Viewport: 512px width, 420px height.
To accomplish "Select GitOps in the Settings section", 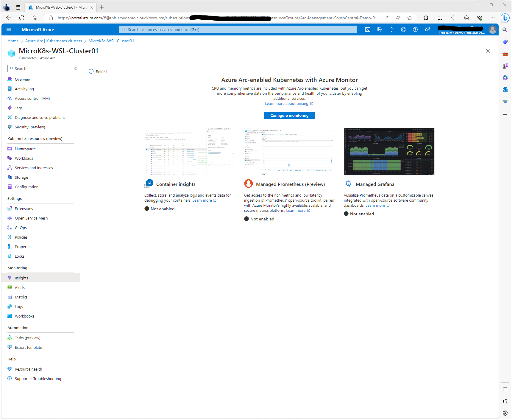I will pos(20,228).
